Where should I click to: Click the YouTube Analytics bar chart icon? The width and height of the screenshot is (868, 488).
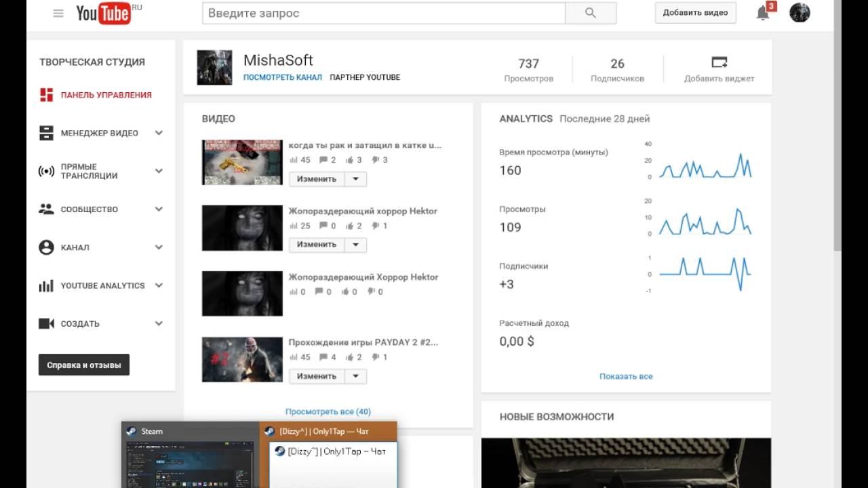click(x=46, y=286)
